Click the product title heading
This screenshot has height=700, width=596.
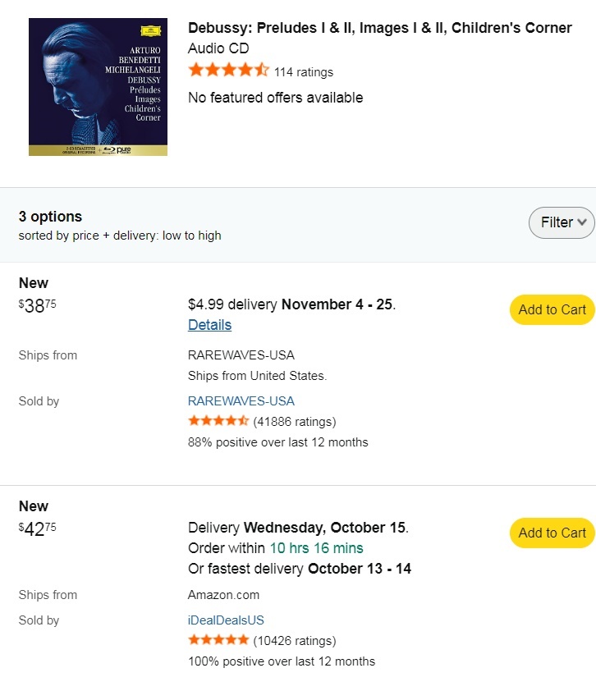point(379,28)
